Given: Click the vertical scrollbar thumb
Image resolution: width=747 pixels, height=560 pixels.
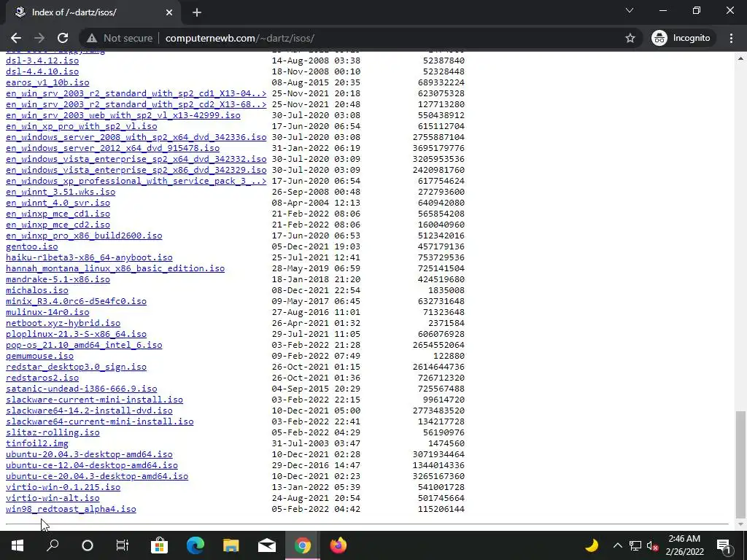Looking at the screenshot, I should 740,464.
